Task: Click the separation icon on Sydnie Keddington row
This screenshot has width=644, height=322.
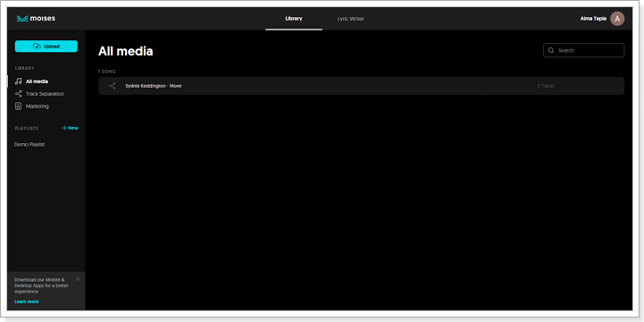Action: [113, 86]
